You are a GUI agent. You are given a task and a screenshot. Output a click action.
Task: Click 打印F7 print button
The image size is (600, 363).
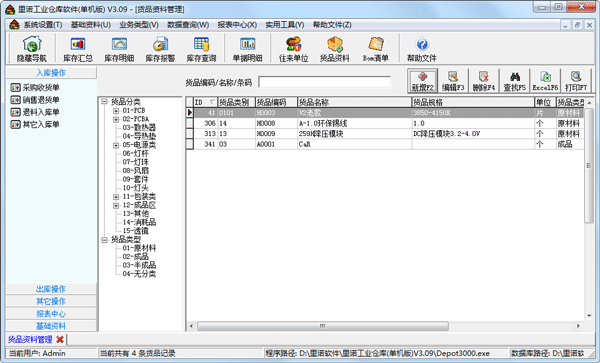pyautogui.click(x=576, y=81)
